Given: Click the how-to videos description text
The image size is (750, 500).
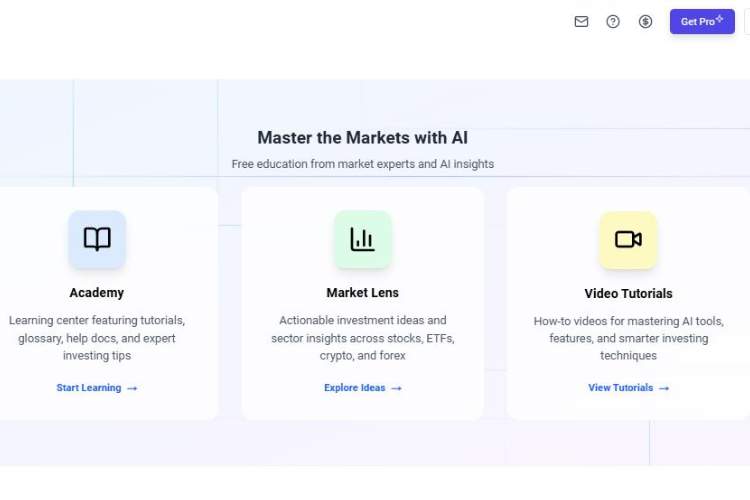Looking at the screenshot, I should [x=628, y=339].
